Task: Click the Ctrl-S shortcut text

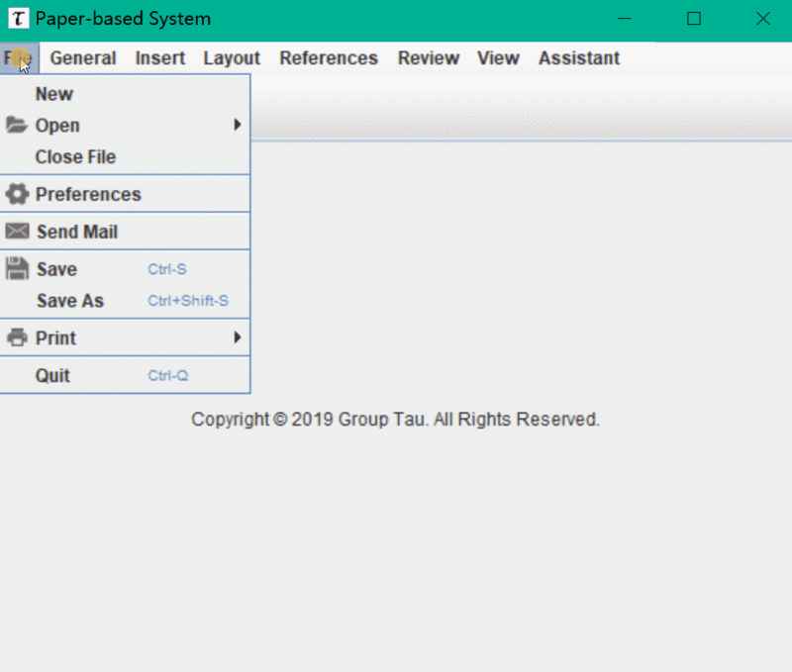Action: point(167,269)
